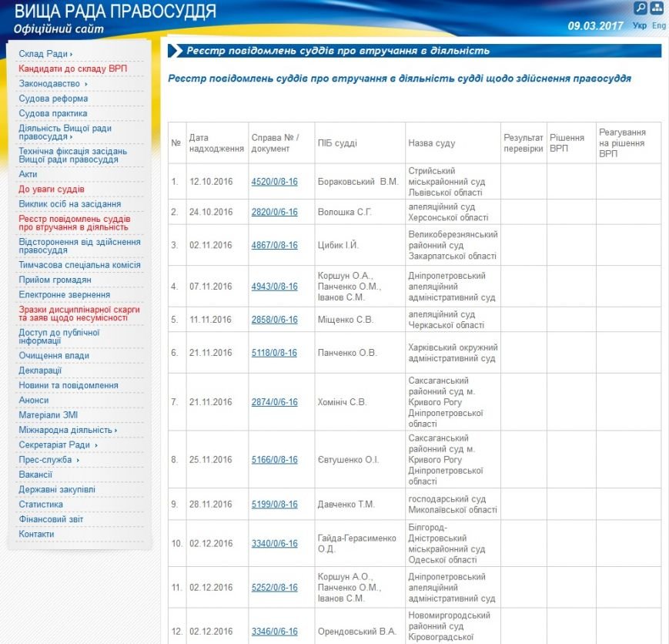Open the Контакти page

(36, 535)
